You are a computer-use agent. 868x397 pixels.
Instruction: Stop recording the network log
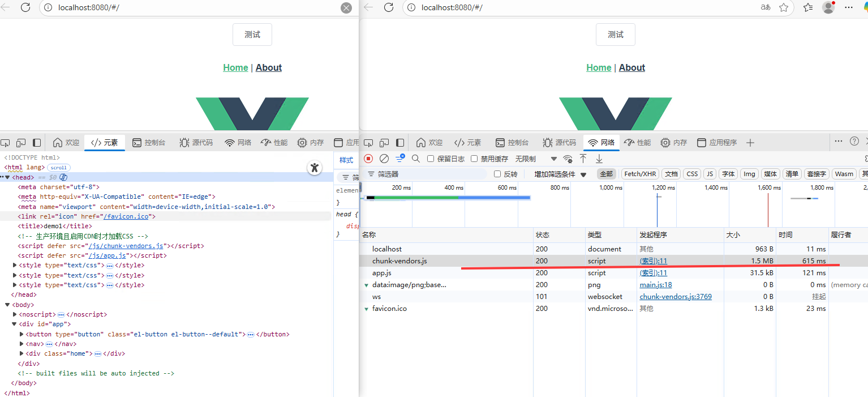pyautogui.click(x=368, y=159)
